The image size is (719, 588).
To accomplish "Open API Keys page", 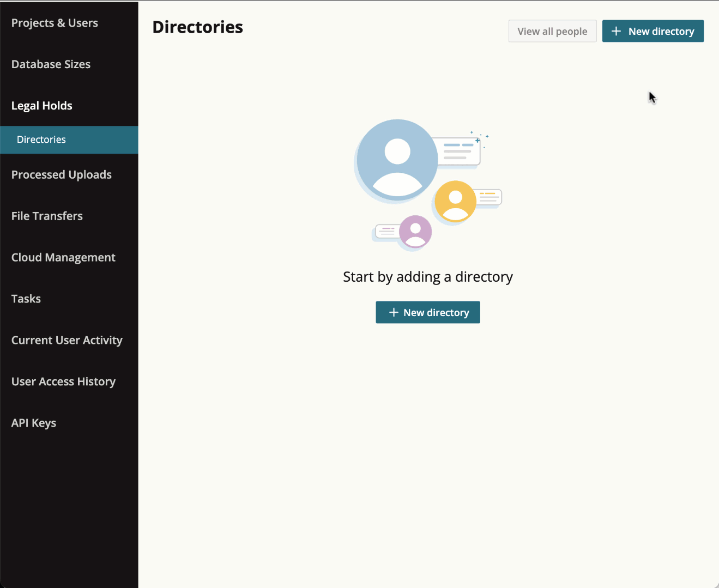I will 34,423.
